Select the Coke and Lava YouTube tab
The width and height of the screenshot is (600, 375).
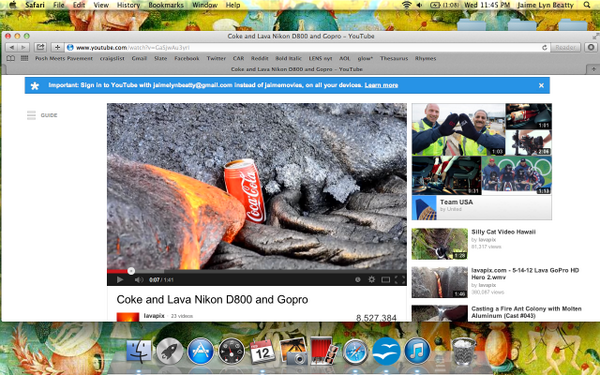[297, 69]
